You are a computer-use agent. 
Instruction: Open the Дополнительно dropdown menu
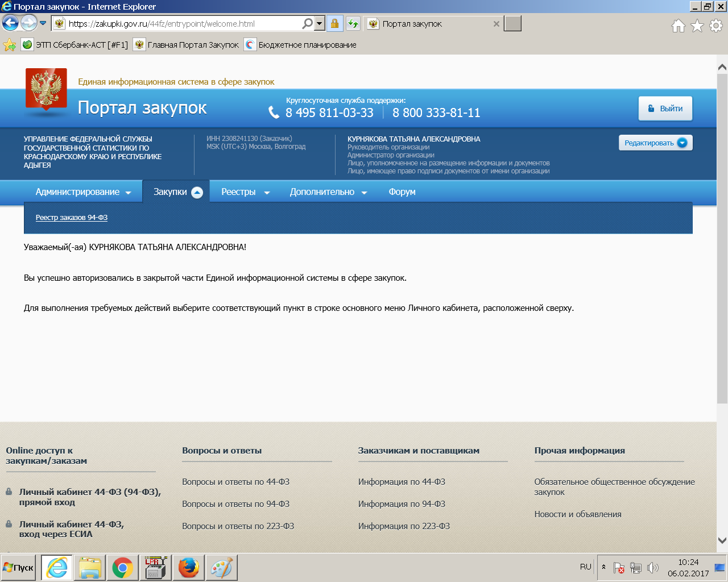[x=328, y=192]
